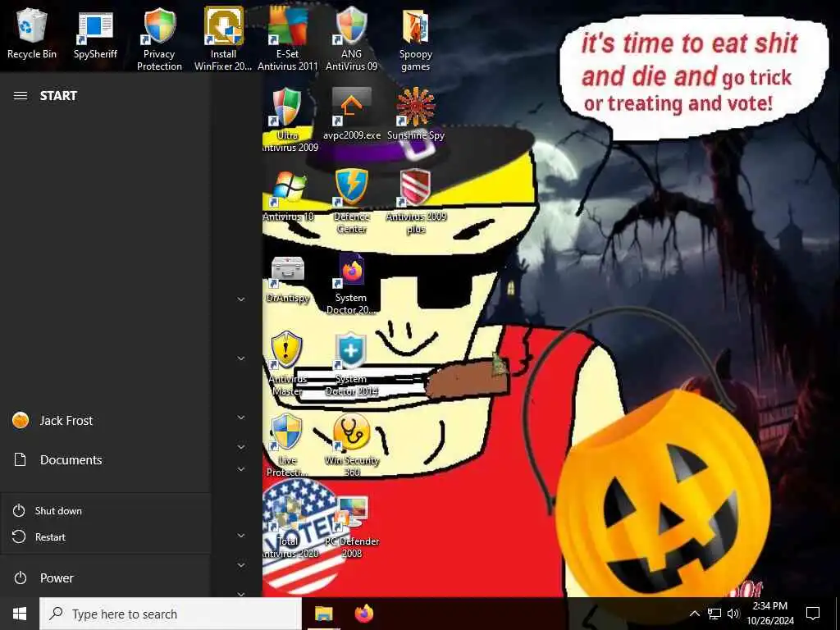Open the Action Center notifications icon
Viewport: 840px width, 630px height.
pos(813,614)
